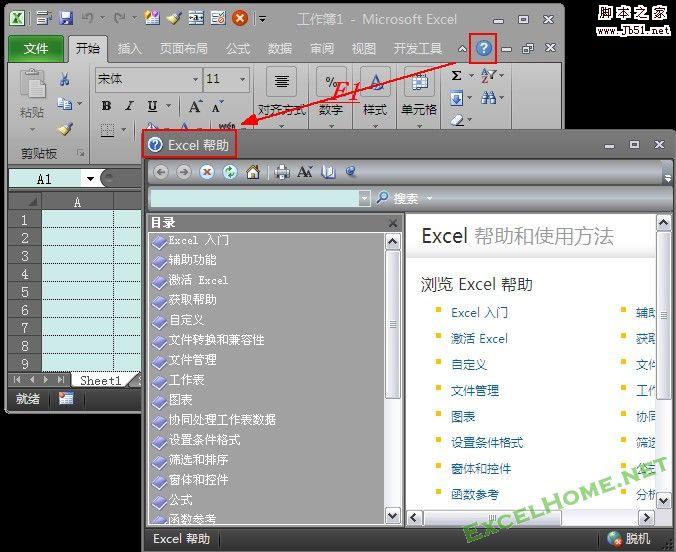
Task: Click the Undo arrow in Excel title bar
Action: (x=88, y=18)
